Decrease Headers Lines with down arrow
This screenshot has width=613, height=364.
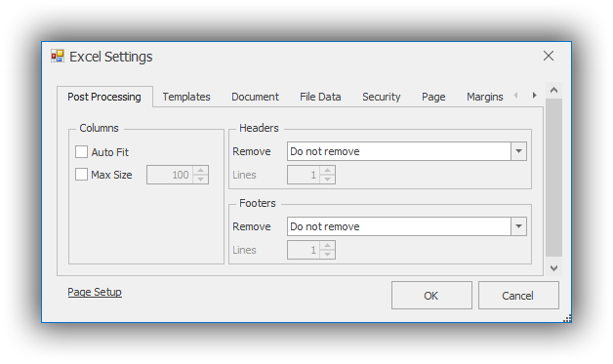[x=327, y=179]
